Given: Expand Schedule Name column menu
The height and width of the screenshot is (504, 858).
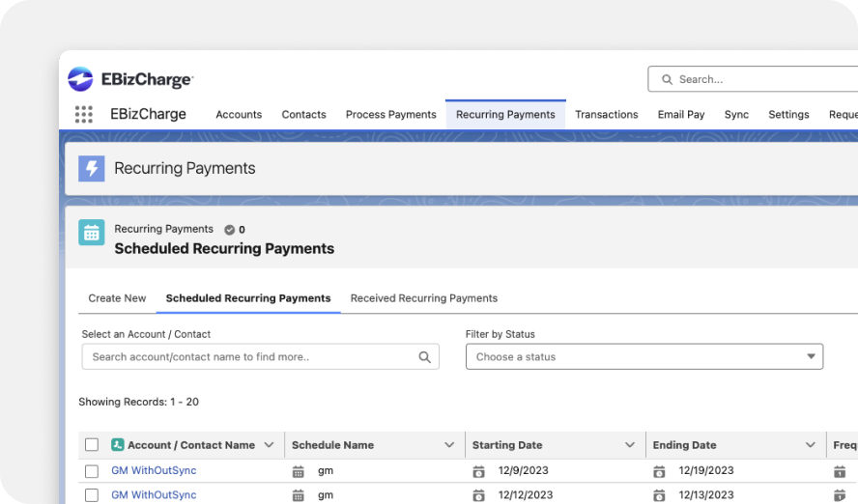Looking at the screenshot, I should (x=449, y=445).
